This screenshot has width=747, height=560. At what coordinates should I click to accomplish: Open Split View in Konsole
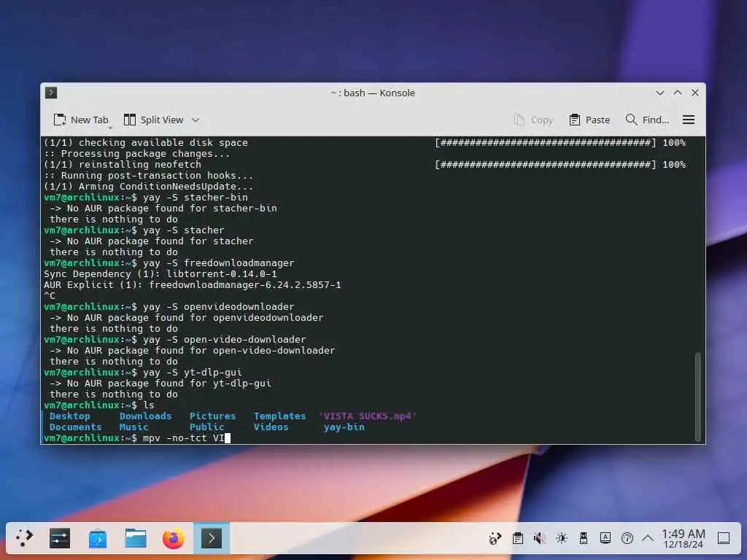(x=153, y=120)
